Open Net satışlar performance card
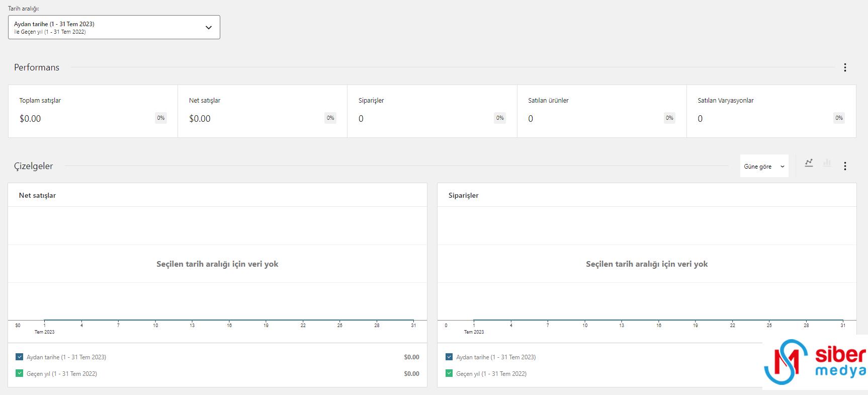This screenshot has width=868, height=395. click(x=263, y=111)
